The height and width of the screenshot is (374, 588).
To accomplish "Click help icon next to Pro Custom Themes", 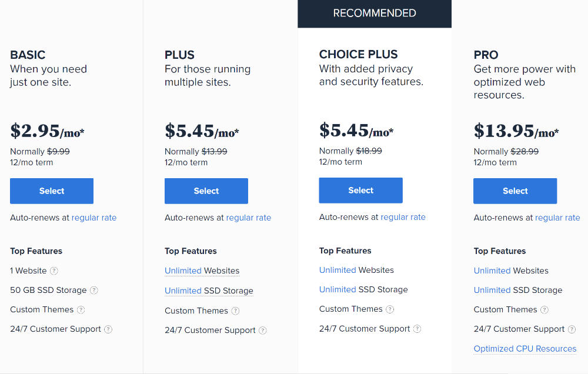I will 544,310.
